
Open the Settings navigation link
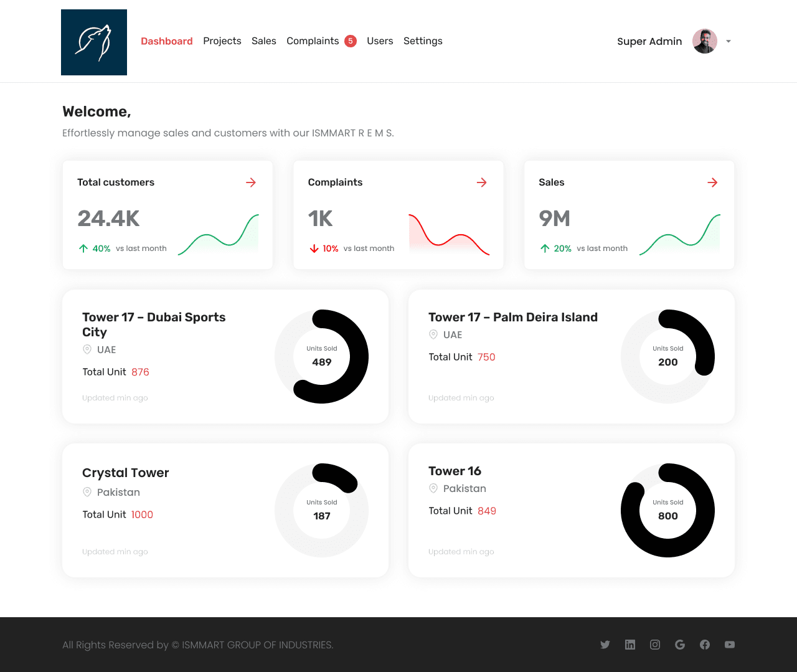(x=423, y=41)
